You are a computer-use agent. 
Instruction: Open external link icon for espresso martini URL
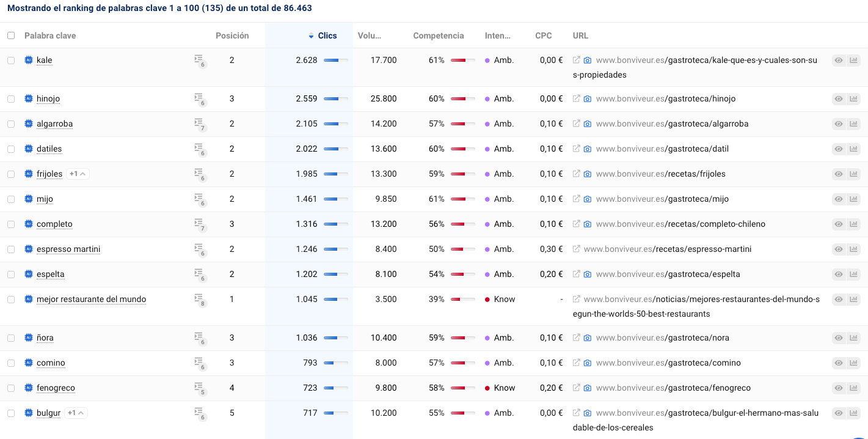point(576,249)
